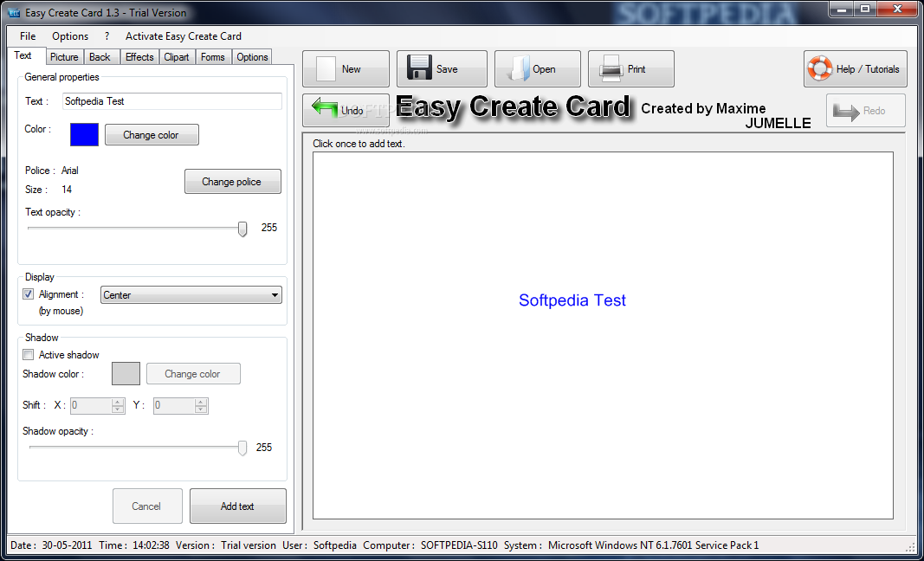The height and width of the screenshot is (561, 924).
Task: Click the Softpedia Test text on the canvas
Action: pos(572,300)
